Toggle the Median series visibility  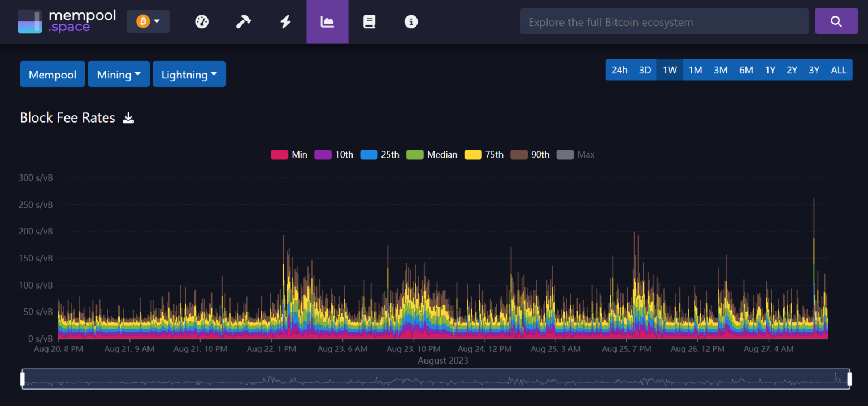(x=432, y=154)
